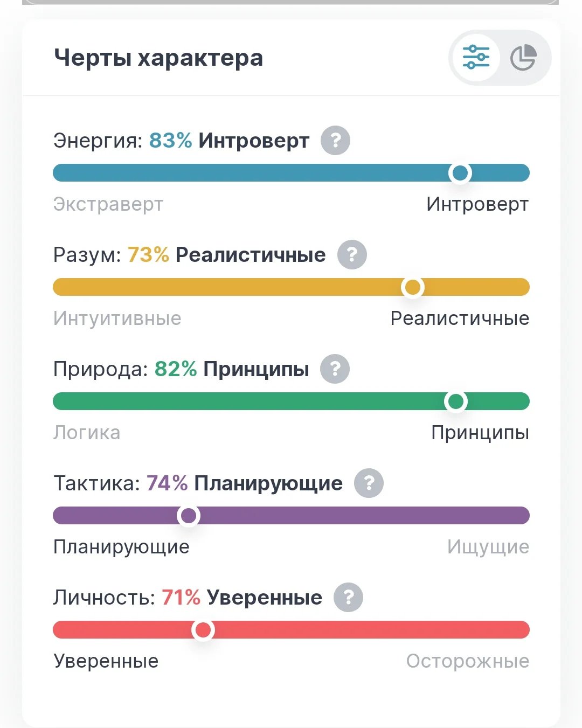This screenshot has height=728, width=582.
Task: Click the blue Энергия slider handle
Action: coord(460,173)
